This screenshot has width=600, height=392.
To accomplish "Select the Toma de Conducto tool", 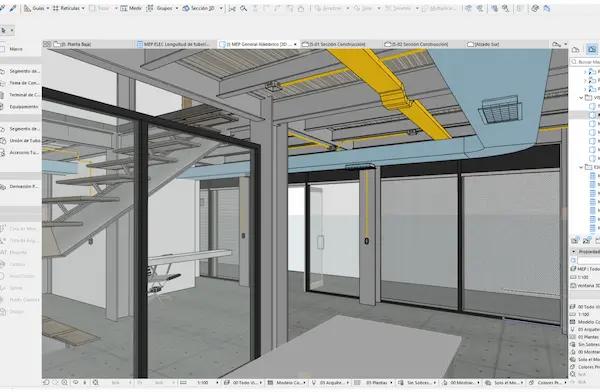I will 20,83.
